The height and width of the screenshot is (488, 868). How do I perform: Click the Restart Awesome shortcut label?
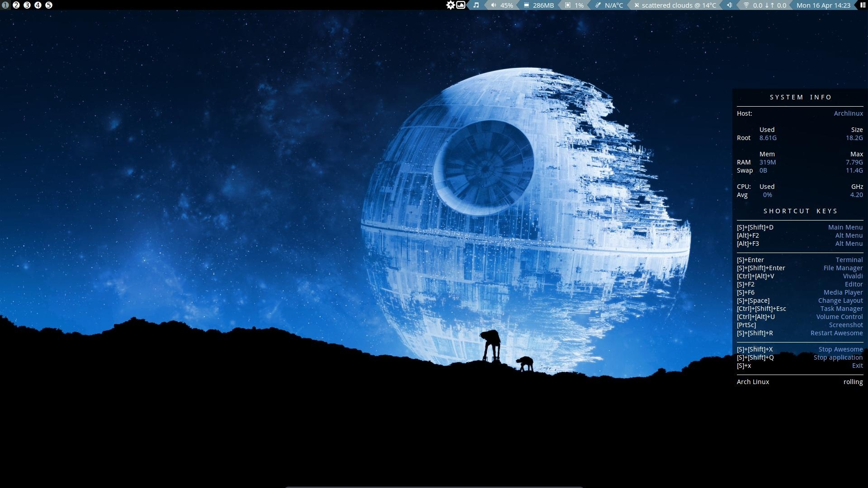tap(836, 333)
